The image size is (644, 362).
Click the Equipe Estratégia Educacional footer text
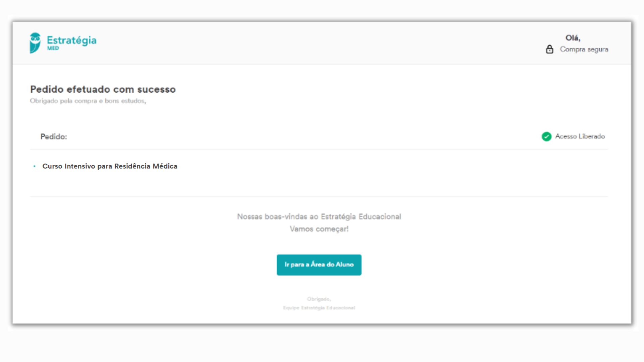pos(319,308)
